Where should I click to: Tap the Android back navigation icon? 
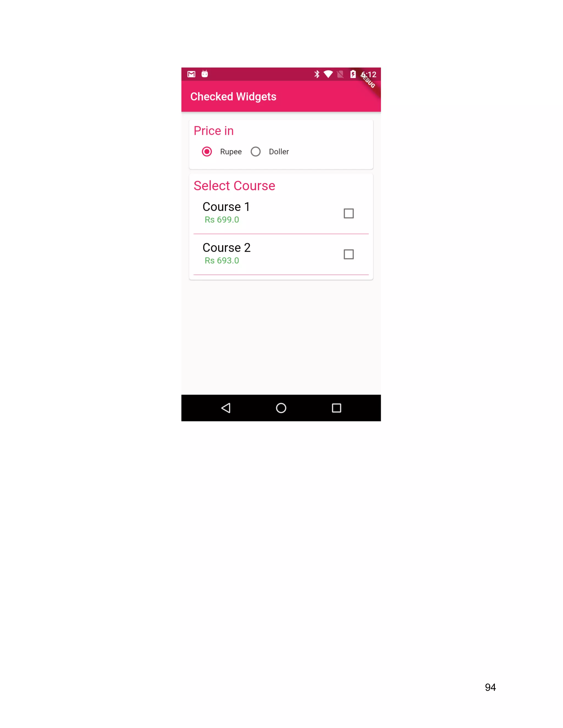pyautogui.click(x=226, y=408)
